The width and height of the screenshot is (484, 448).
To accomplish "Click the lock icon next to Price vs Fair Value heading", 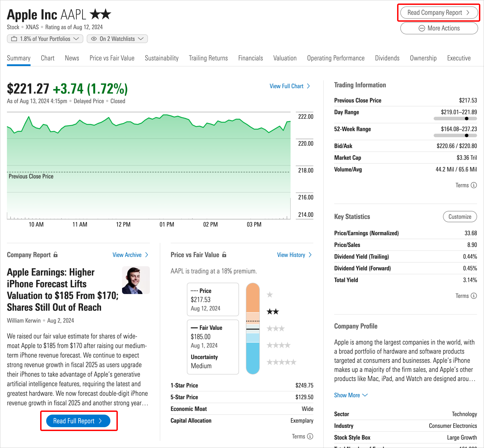I will click(x=224, y=255).
